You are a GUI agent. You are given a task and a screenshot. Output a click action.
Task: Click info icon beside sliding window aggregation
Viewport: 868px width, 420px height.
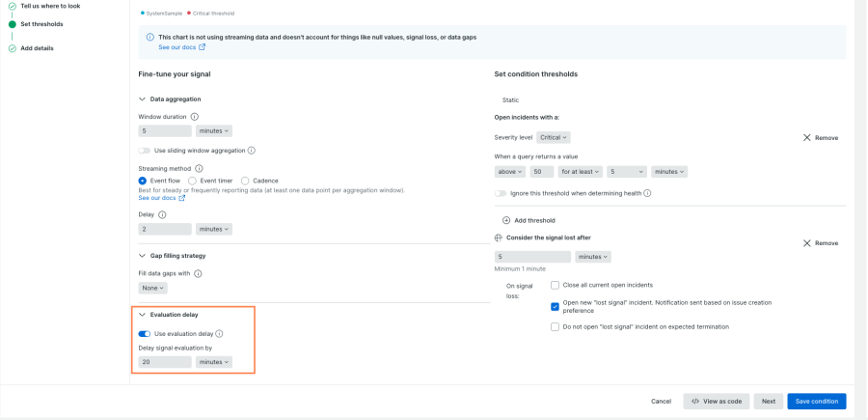click(252, 151)
